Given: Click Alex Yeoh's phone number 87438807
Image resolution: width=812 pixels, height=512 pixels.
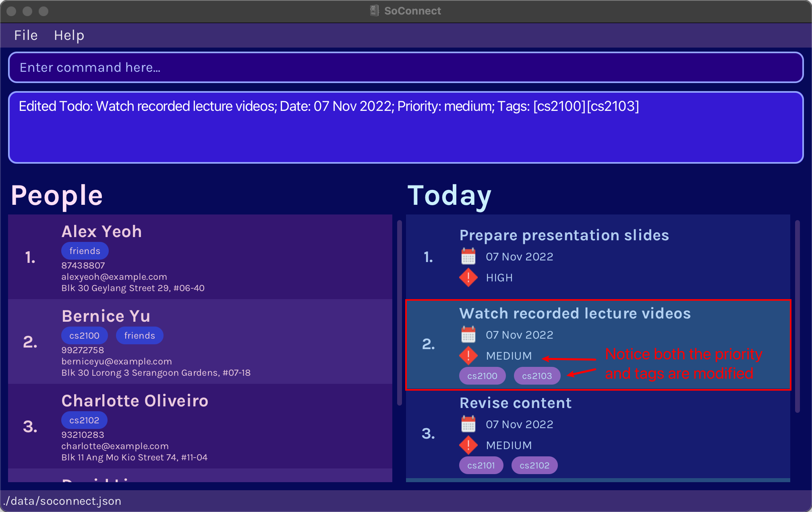Looking at the screenshot, I should [83, 265].
